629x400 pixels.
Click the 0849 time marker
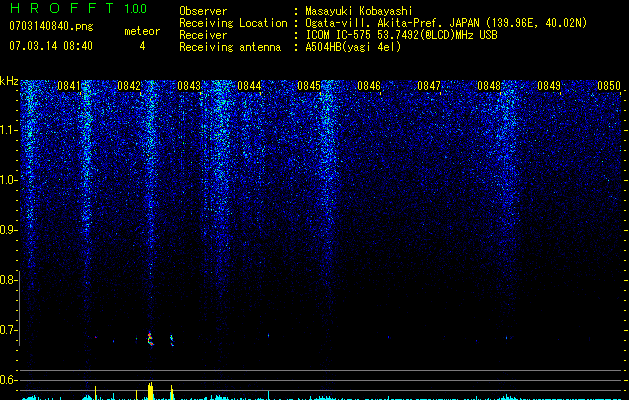click(549, 86)
